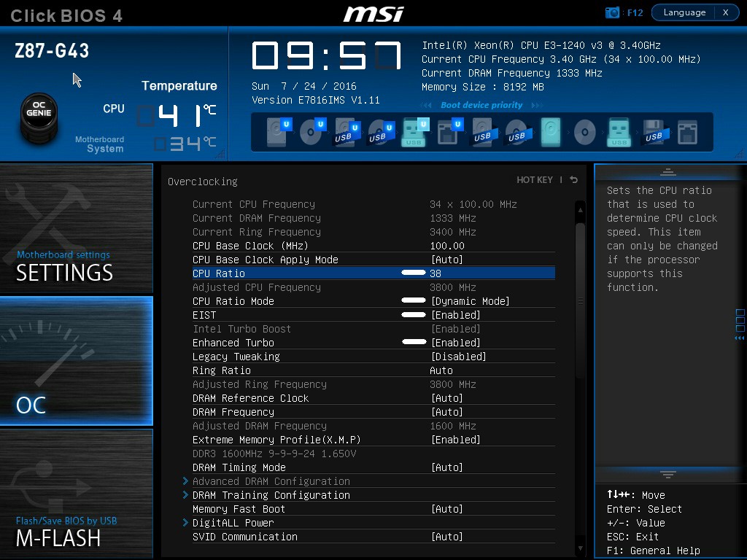Shift boot priority left with the left arrows
Viewport: 747px width, 560px height.
[x=426, y=105]
